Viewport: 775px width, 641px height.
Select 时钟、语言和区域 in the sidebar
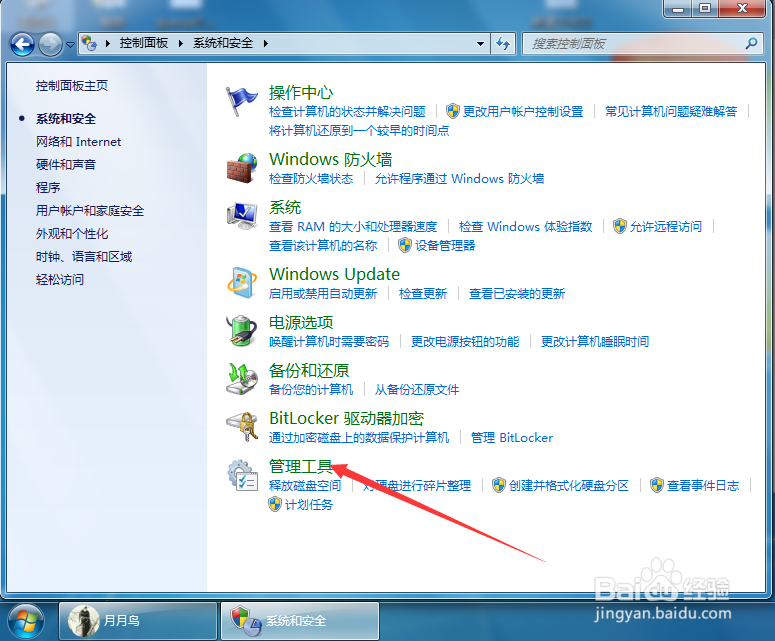tap(84, 256)
